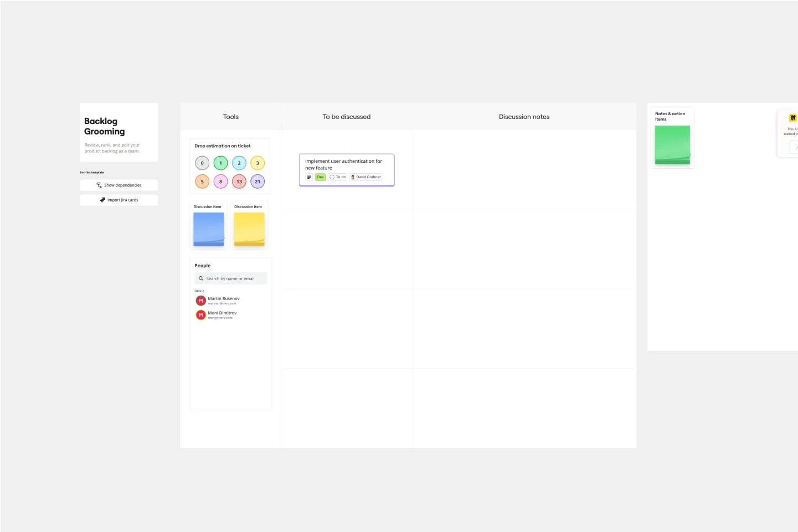Click the Show dependencies button

pyautogui.click(x=119, y=185)
